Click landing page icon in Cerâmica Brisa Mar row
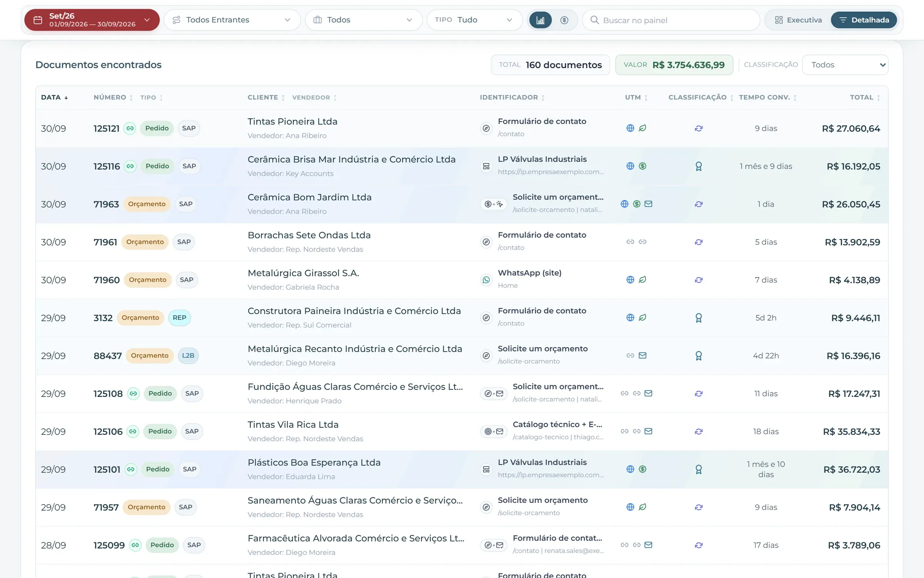The image size is (924, 578). tap(486, 166)
